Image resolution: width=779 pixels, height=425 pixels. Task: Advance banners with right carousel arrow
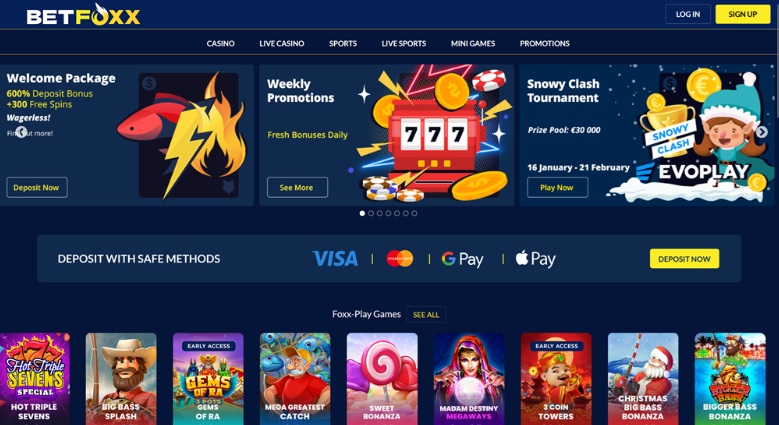pyautogui.click(x=762, y=132)
